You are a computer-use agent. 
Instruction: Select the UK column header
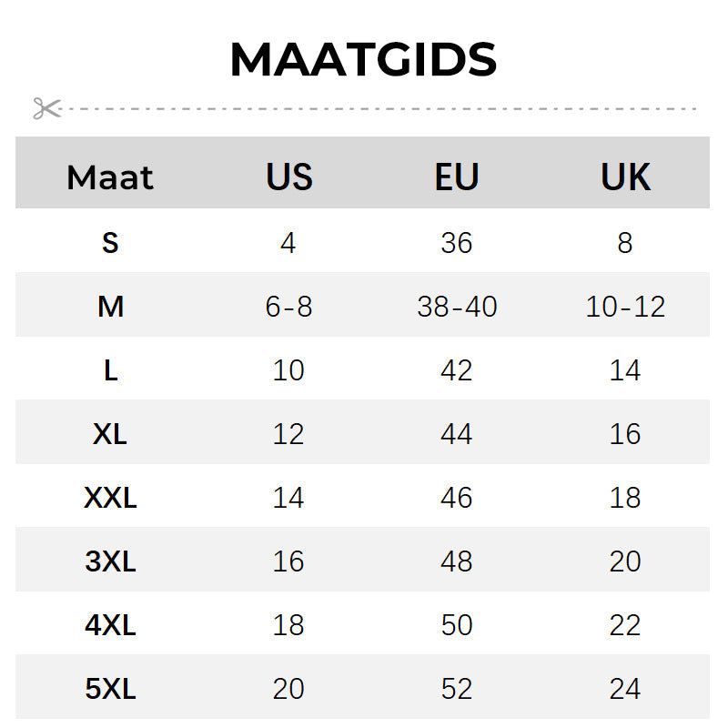pos(625,177)
